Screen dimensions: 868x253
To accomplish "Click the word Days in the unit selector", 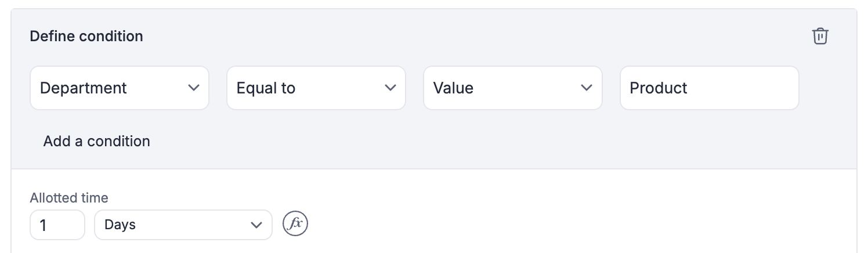I will (120, 225).
